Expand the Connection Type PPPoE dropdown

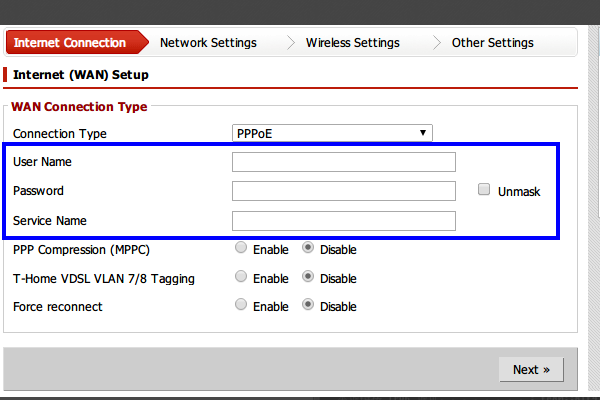332,133
